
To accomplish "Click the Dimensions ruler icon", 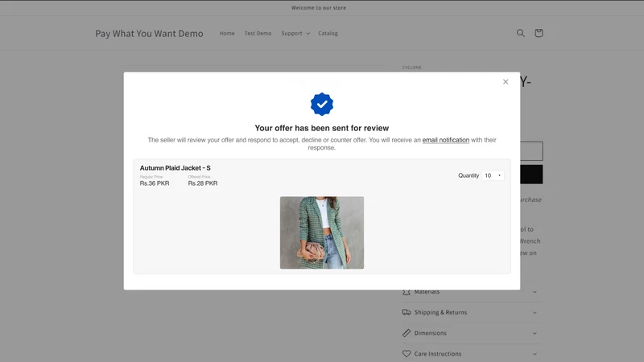I will [407, 333].
